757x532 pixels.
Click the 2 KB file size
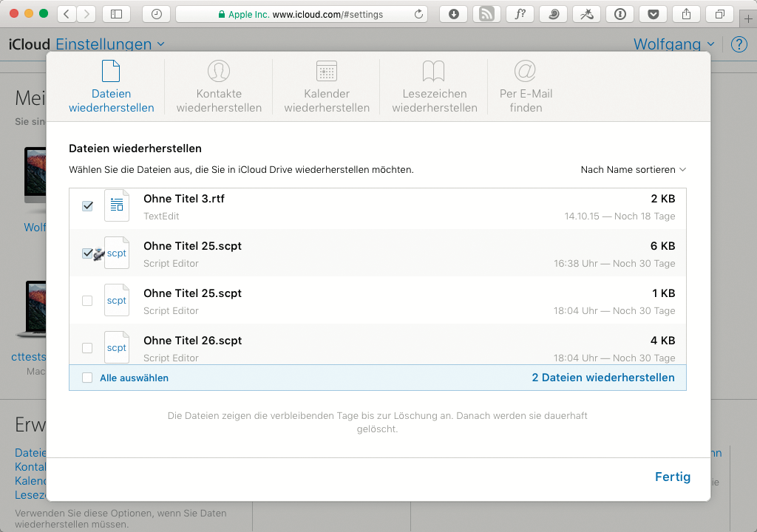(x=663, y=199)
